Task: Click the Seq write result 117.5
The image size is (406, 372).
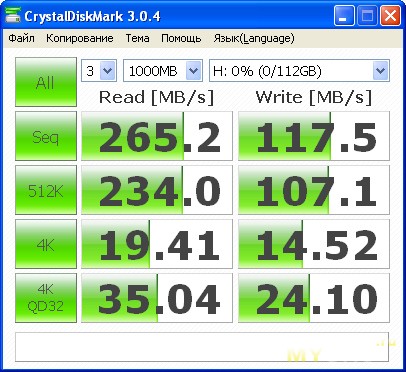Action: (x=314, y=136)
